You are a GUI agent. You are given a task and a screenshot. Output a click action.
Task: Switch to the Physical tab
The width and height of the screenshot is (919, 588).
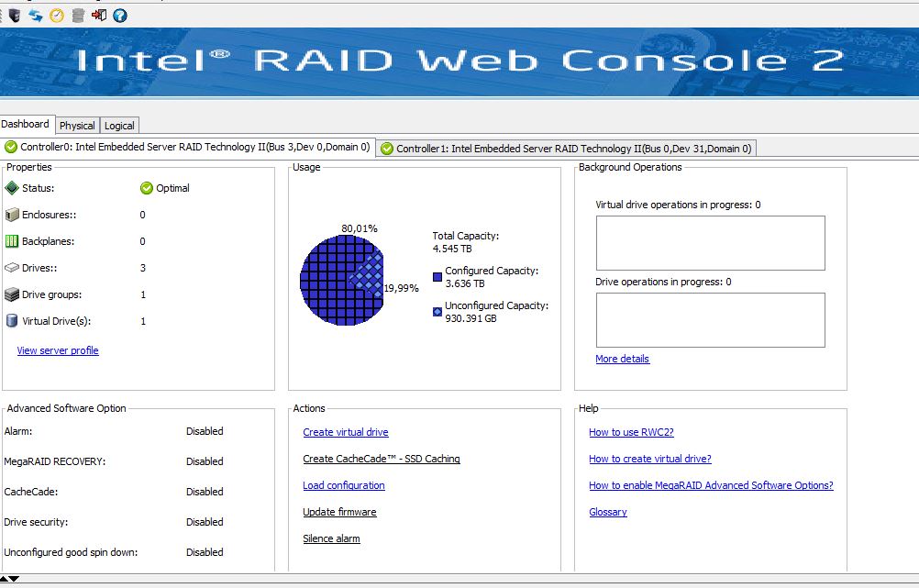click(x=77, y=126)
